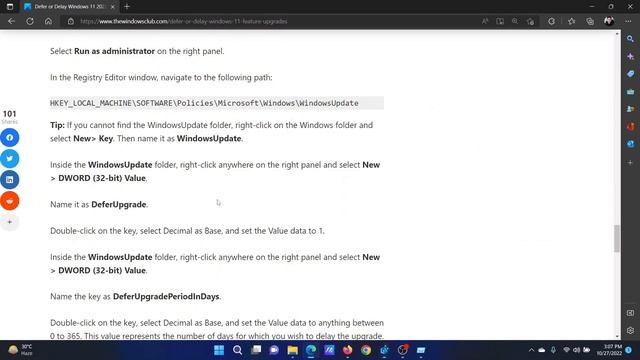Switch to Microsoft Edge on taskbar
The width and height of the screenshot is (640, 360).
tap(311, 350)
